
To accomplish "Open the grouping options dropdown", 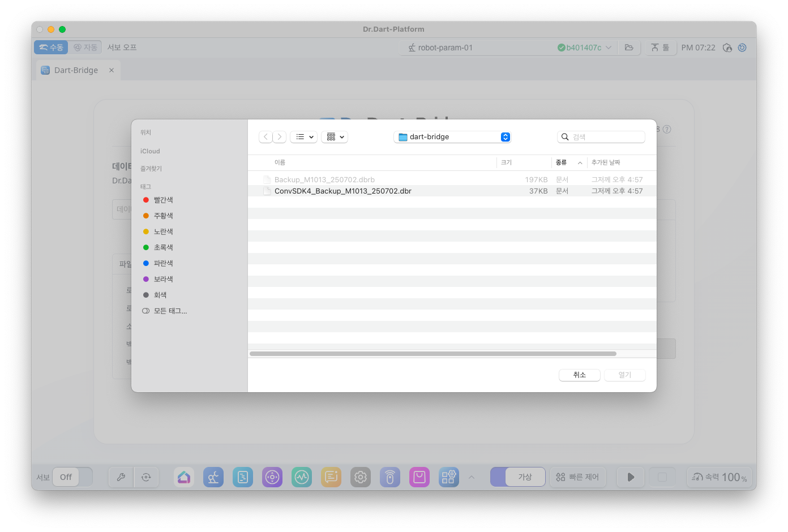I will pos(335,137).
